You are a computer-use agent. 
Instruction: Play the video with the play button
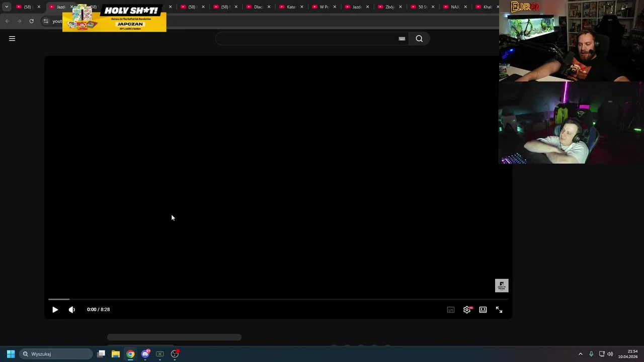pos(55,310)
